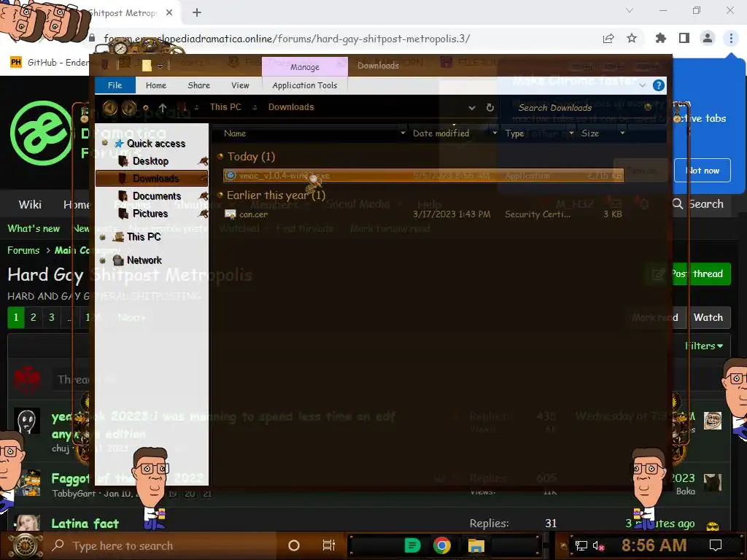The height and width of the screenshot is (560, 747).
Task: Click the Cortana circle icon on taskbar
Action: [294, 545]
